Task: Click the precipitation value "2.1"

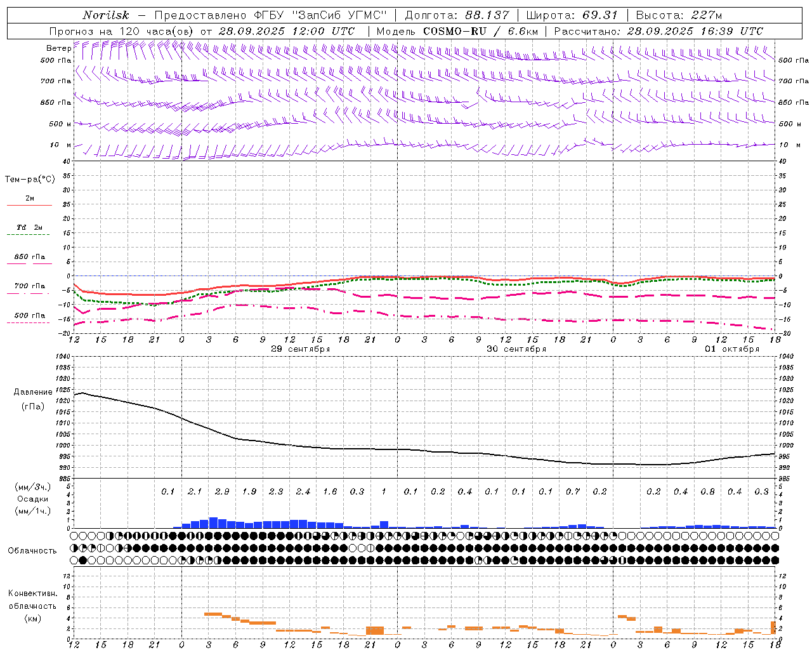Action: coord(195,491)
